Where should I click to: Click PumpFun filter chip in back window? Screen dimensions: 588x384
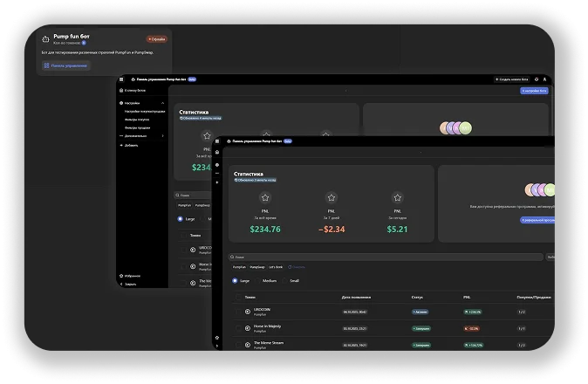click(184, 205)
